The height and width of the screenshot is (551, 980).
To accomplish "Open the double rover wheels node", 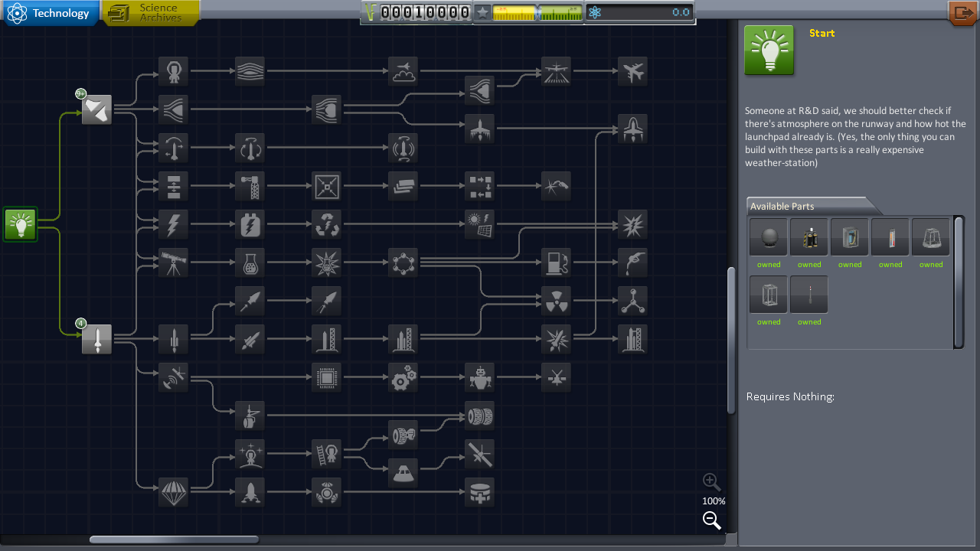I will (x=479, y=416).
